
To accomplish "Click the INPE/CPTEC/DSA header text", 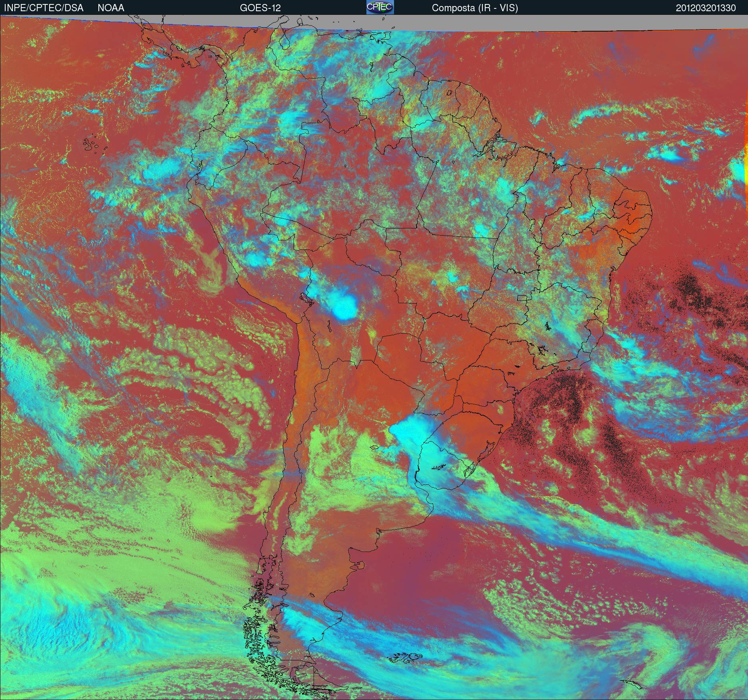I will pyautogui.click(x=44, y=8).
